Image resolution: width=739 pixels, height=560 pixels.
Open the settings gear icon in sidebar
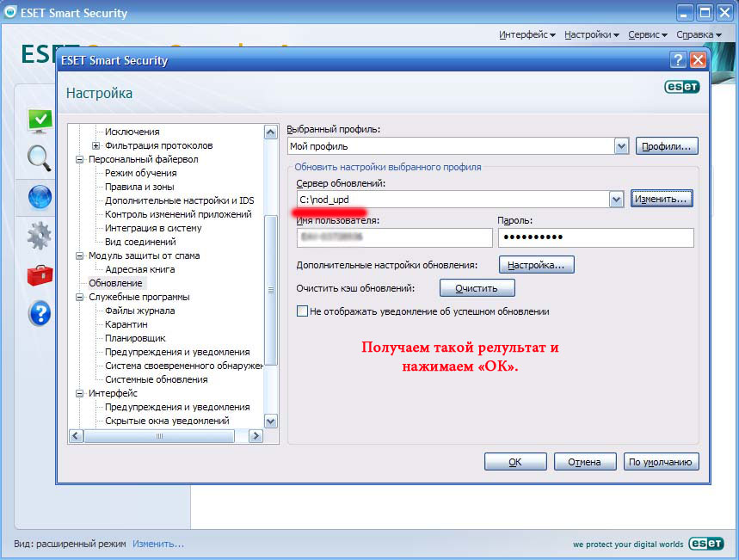click(x=40, y=235)
